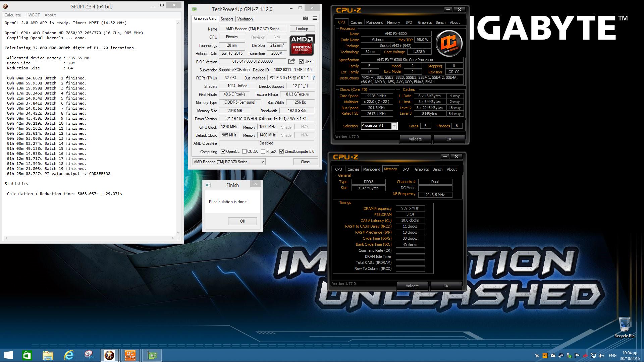Open the Bench tab in top CPU-Z window
The width and height of the screenshot is (644, 362).
[440, 22]
